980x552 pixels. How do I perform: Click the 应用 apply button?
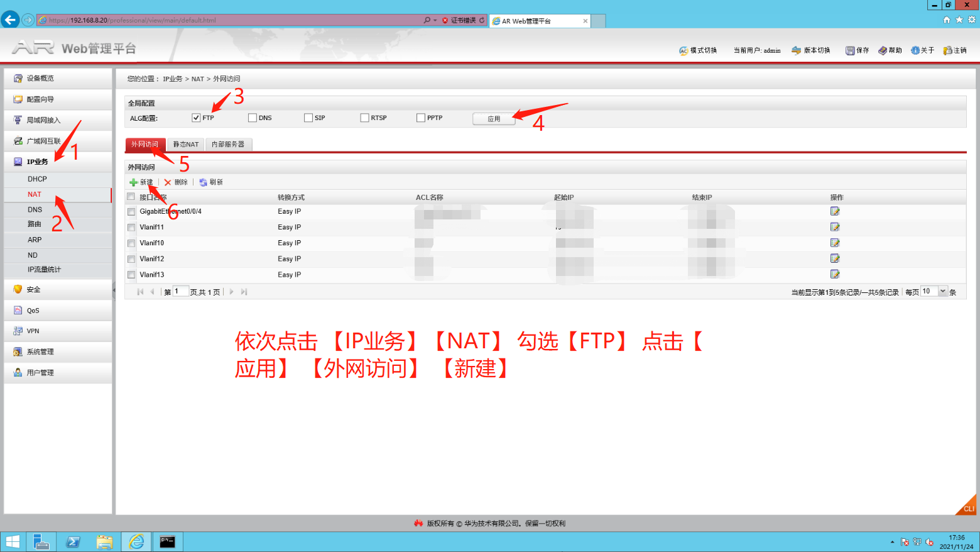coord(494,119)
